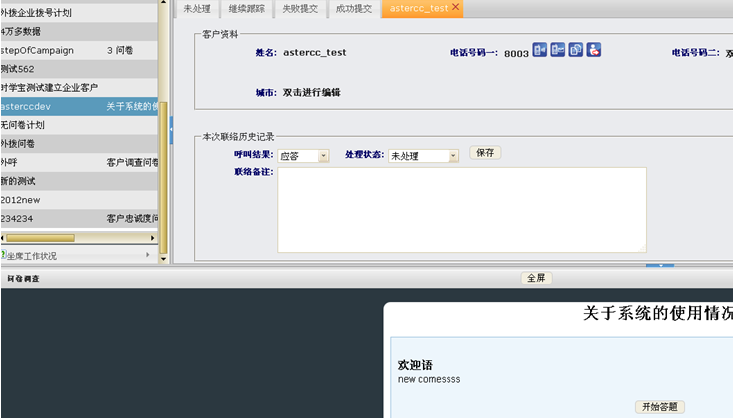Image resolution: width=733 pixels, height=418 pixels.
Task: Start the survey with 开始答题 button
Action: tap(659, 406)
